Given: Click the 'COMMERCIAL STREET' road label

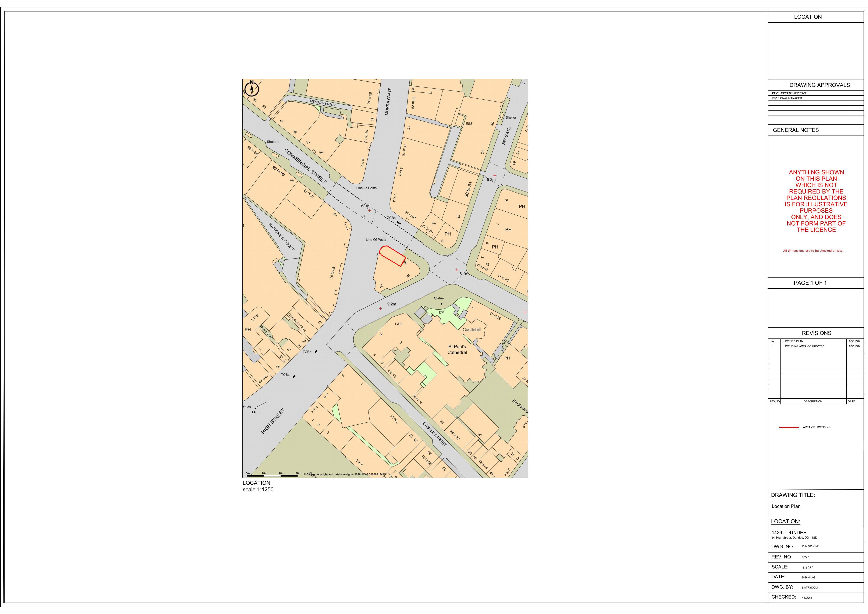Looking at the screenshot, I should 305,166.
